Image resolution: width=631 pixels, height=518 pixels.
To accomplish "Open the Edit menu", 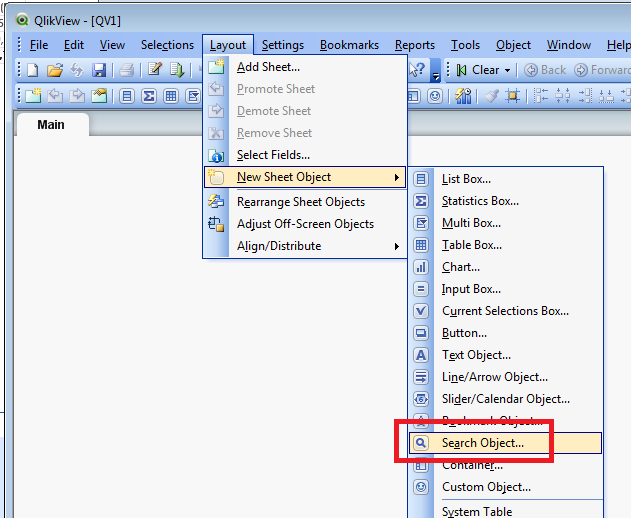I will click(74, 45).
